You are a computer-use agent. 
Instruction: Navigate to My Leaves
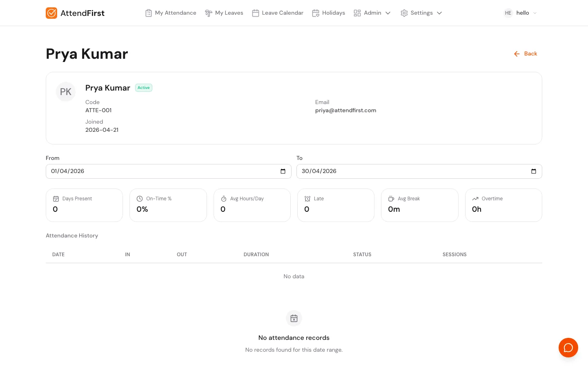pyautogui.click(x=229, y=13)
